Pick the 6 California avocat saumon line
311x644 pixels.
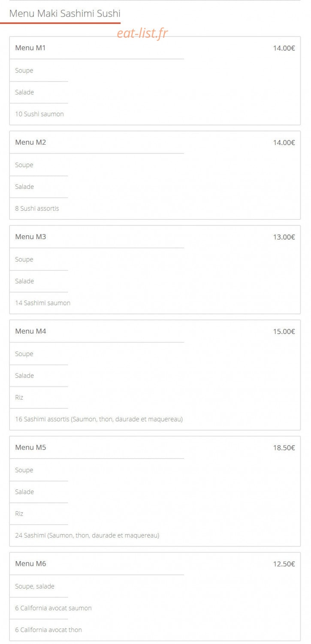click(x=53, y=608)
